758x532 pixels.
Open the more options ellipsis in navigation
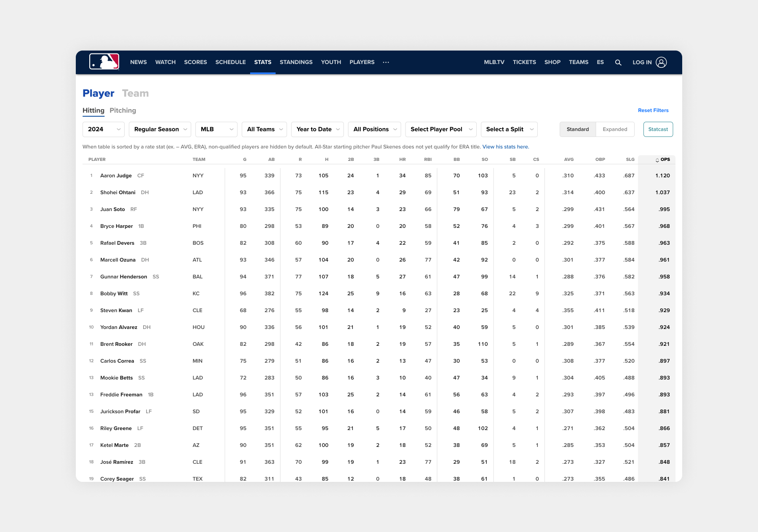pos(386,62)
